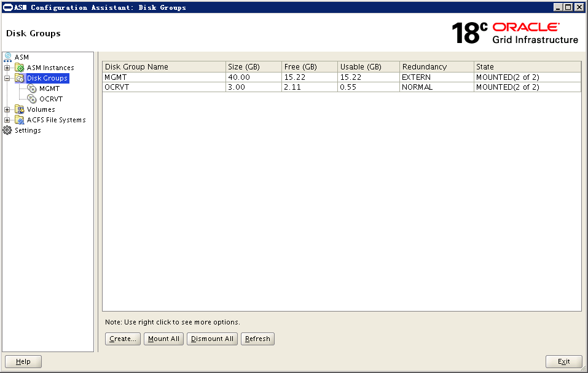Sort by Size (GB) column header
This screenshot has width=588, height=373.
254,67
